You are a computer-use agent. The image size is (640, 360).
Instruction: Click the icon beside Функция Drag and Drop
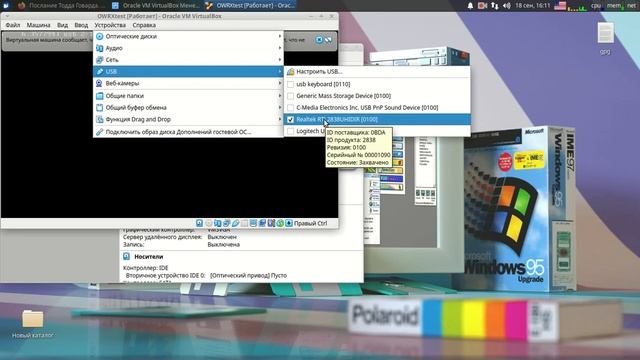(x=99, y=120)
